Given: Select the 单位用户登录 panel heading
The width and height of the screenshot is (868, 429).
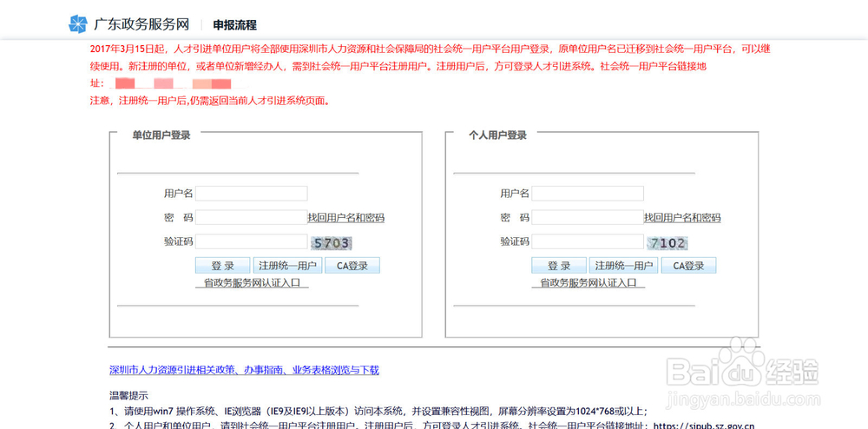Looking at the screenshot, I should (161, 135).
